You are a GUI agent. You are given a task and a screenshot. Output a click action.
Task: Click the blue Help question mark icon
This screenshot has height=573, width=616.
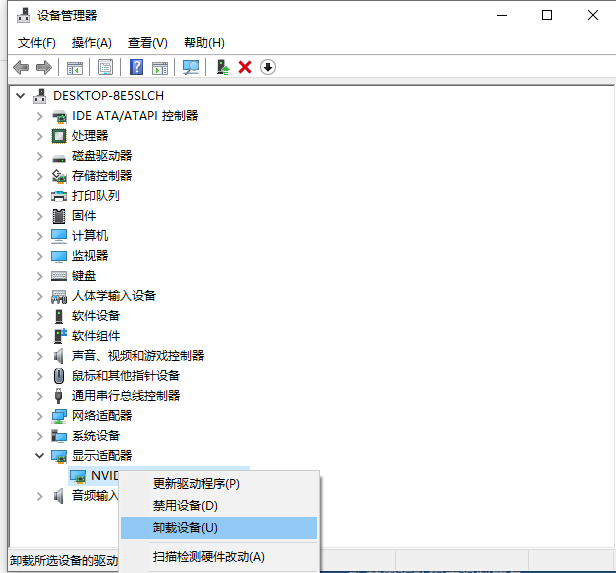click(137, 67)
